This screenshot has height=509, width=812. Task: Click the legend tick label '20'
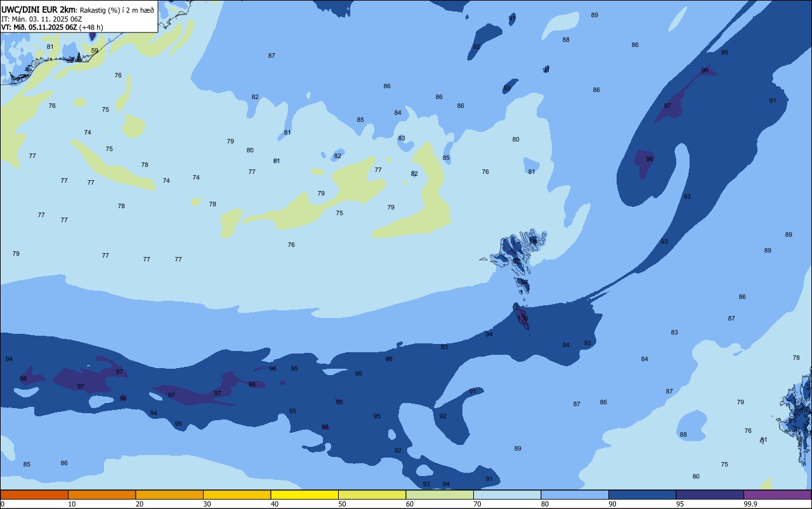pyautogui.click(x=140, y=504)
